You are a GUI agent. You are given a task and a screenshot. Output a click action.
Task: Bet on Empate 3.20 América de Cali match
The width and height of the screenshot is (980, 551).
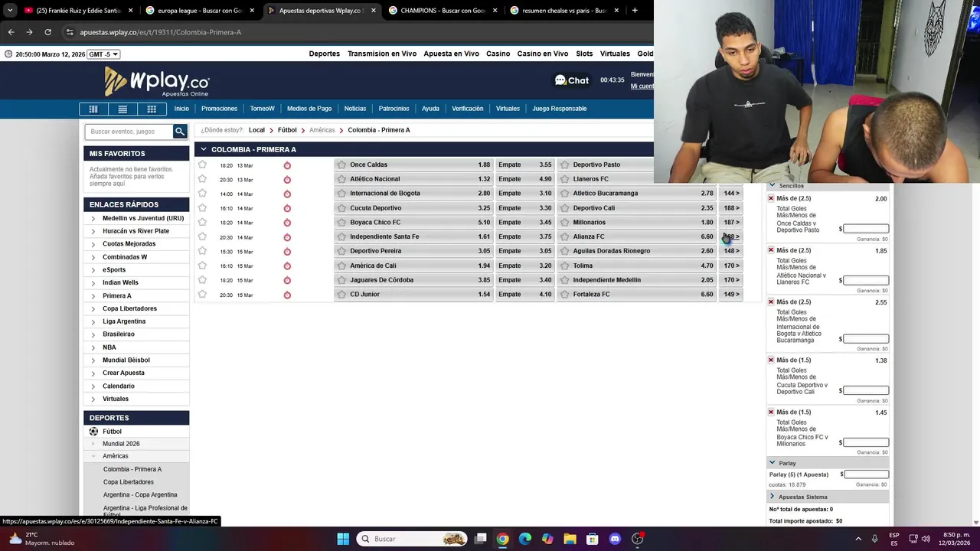click(x=524, y=266)
